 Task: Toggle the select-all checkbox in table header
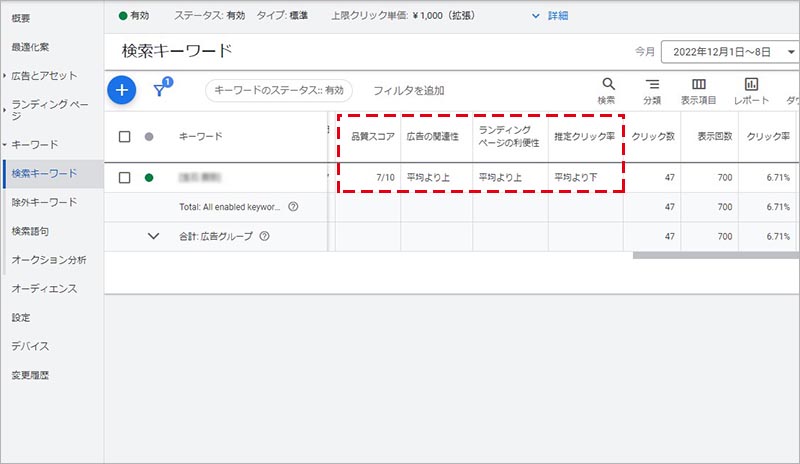[125, 137]
